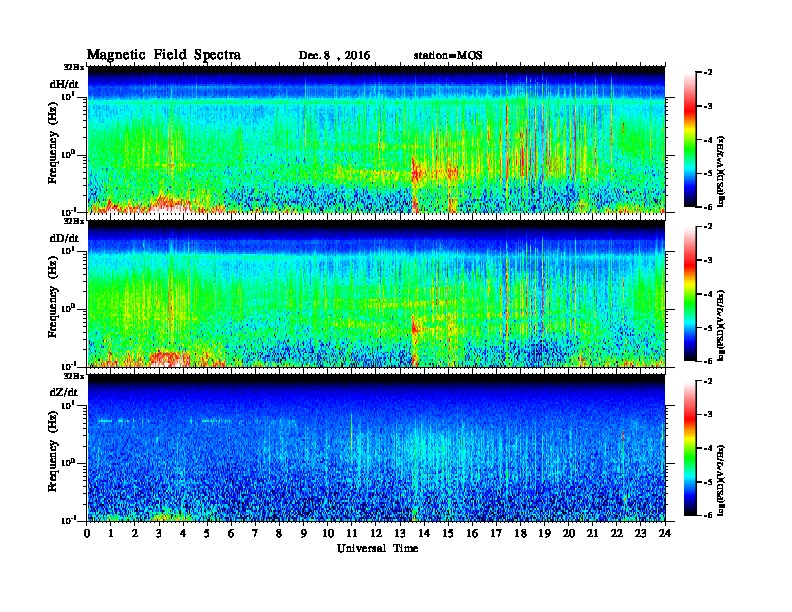Select the "Dec. 8, 2016" date text
792x612 pixels.
pyautogui.click(x=334, y=56)
